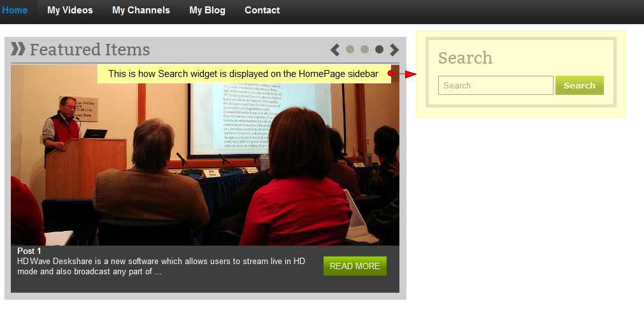Focus the Search text input field
This screenshot has width=644, height=329.
point(495,85)
